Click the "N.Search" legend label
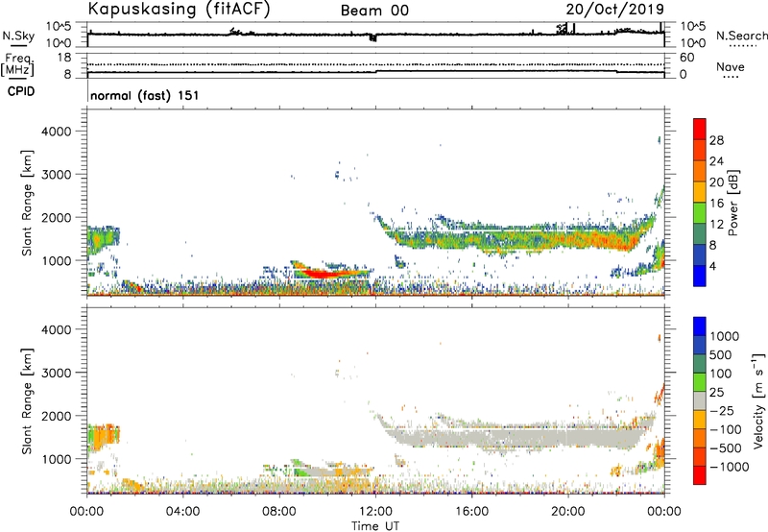Image resolution: width=768 pixels, height=532 pixels. click(x=741, y=36)
